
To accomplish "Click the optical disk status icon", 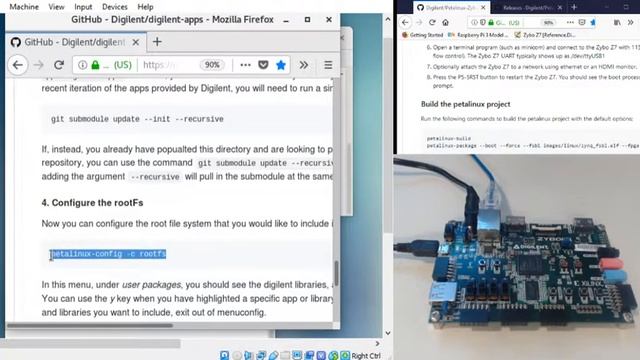I will point(237,355).
